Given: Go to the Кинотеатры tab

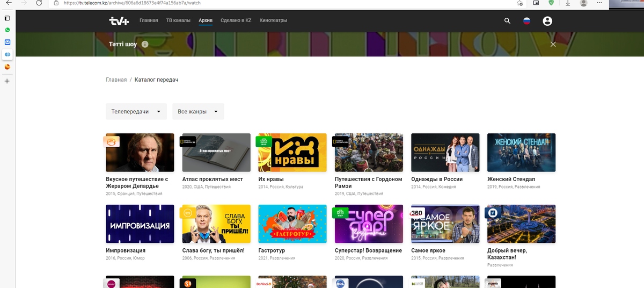Looking at the screenshot, I should 273,20.
